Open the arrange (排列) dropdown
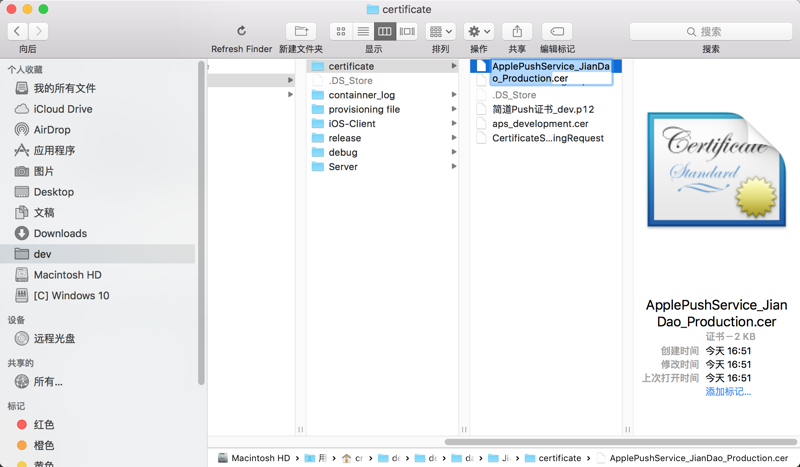Screen dimensions: 800x467 tap(440, 31)
